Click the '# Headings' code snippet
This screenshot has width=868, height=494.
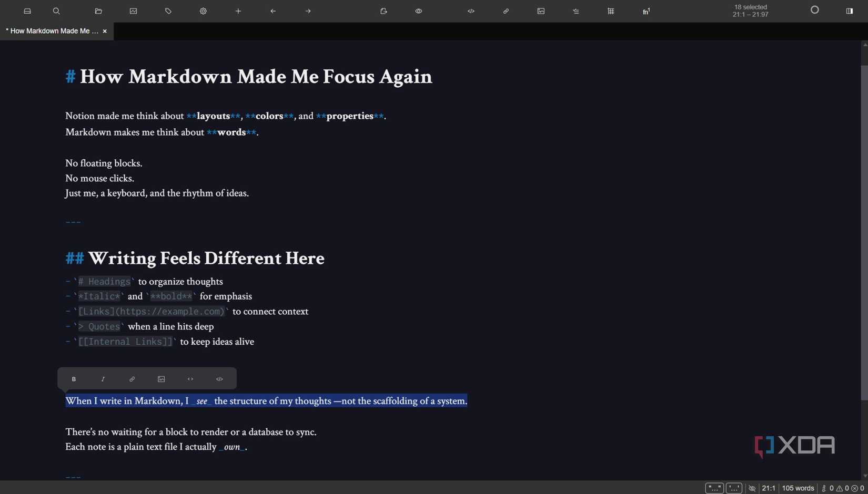click(104, 282)
